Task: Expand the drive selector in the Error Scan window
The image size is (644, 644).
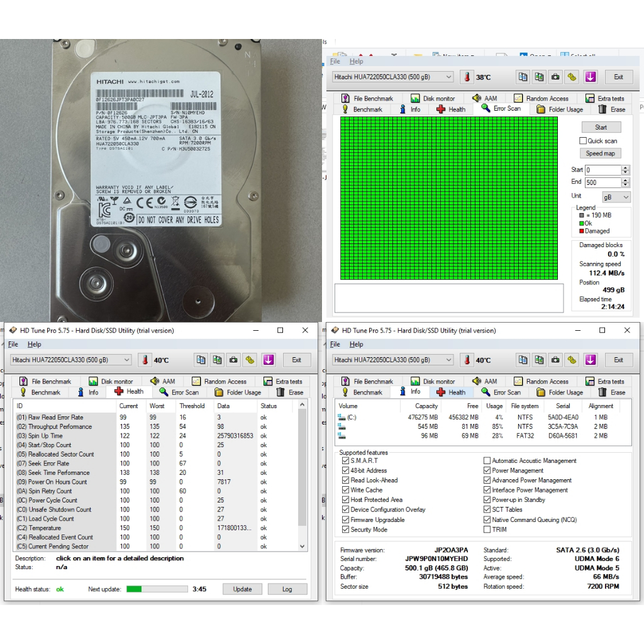Action: point(448,77)
